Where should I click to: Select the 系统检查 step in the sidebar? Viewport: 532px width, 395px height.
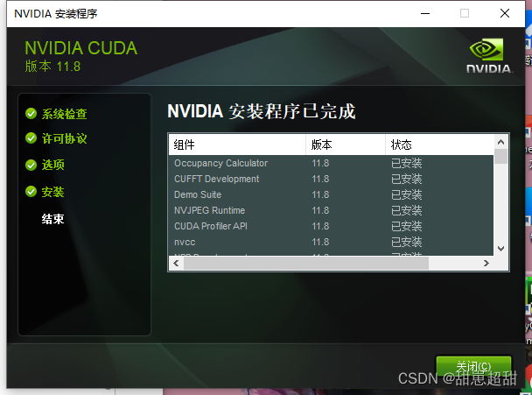tap(64, 114)
